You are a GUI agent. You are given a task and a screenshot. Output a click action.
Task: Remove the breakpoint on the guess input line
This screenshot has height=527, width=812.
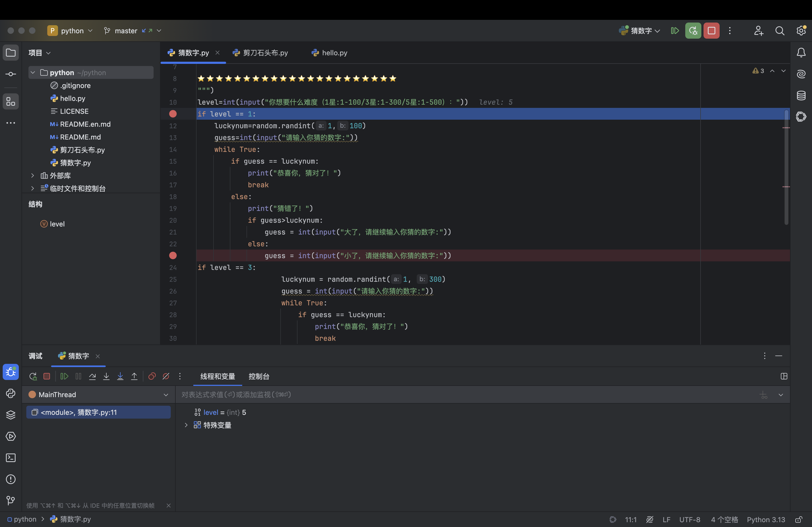(x=173, y=256)
